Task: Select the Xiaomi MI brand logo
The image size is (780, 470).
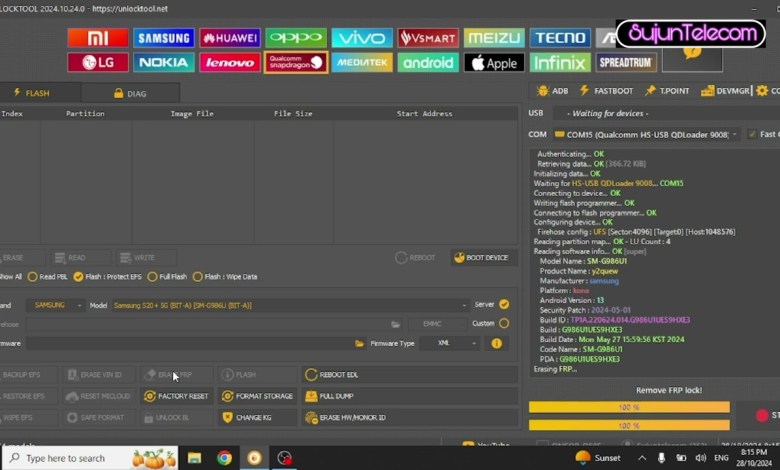Action: [97, 38]
